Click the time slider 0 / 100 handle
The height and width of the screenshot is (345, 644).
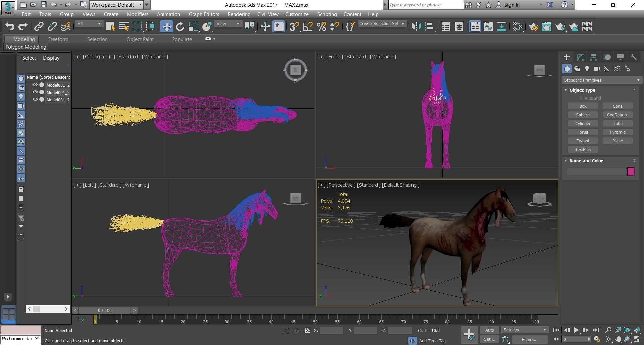tap(105, 310)
